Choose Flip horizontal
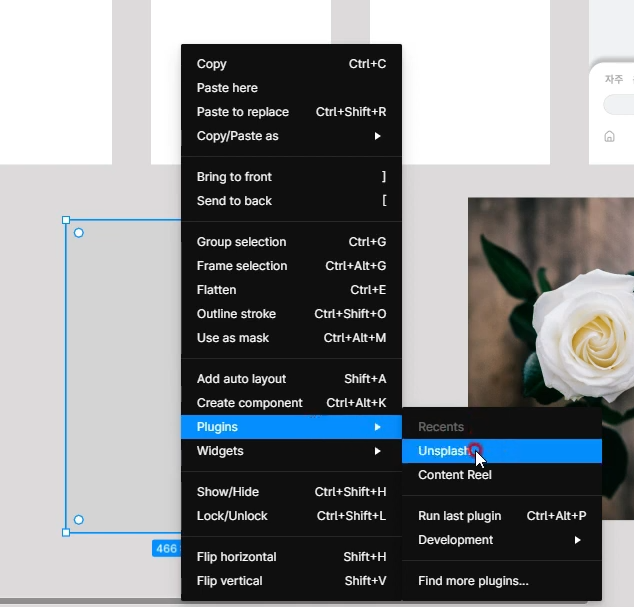 click(291, 557)
